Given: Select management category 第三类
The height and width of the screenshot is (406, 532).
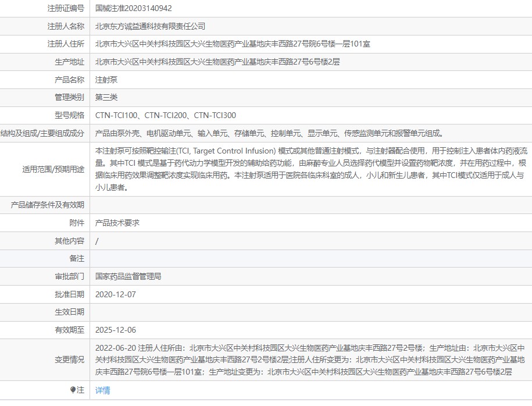Looking at the screenshot, I should pos(106,97).
